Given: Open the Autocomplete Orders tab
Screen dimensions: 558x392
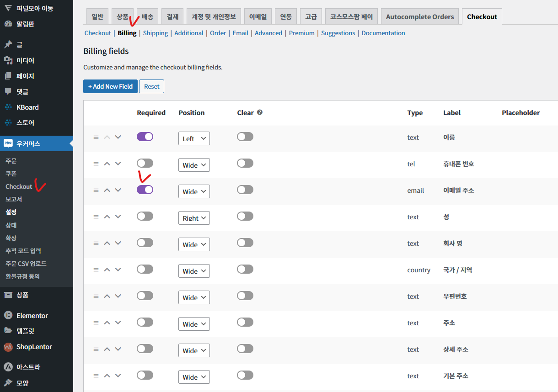Looking at the screenshot, I should (420, 16).
